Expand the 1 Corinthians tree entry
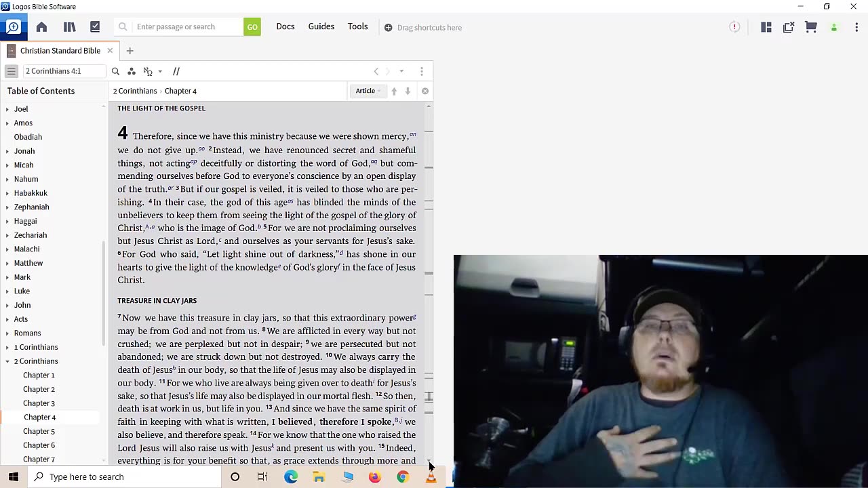The image size is (868, 488). (7, 347)
